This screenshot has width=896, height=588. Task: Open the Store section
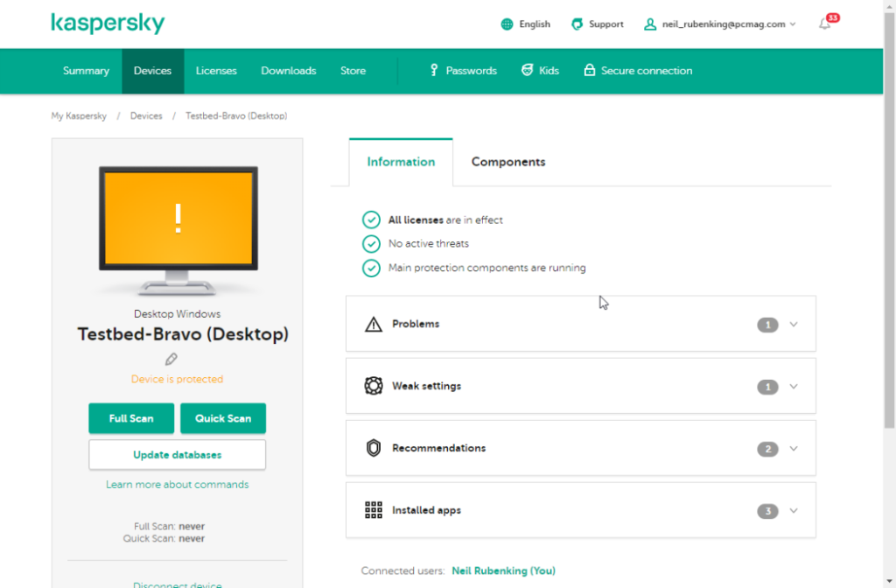tap(353, 70)
